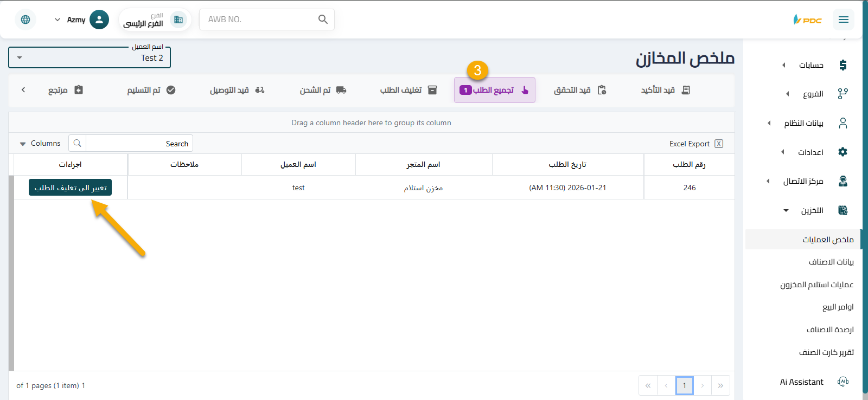The height and width of the screenshot is (400, 868).
Task: Click the test customer name cell
Action: tap(298, 188)
